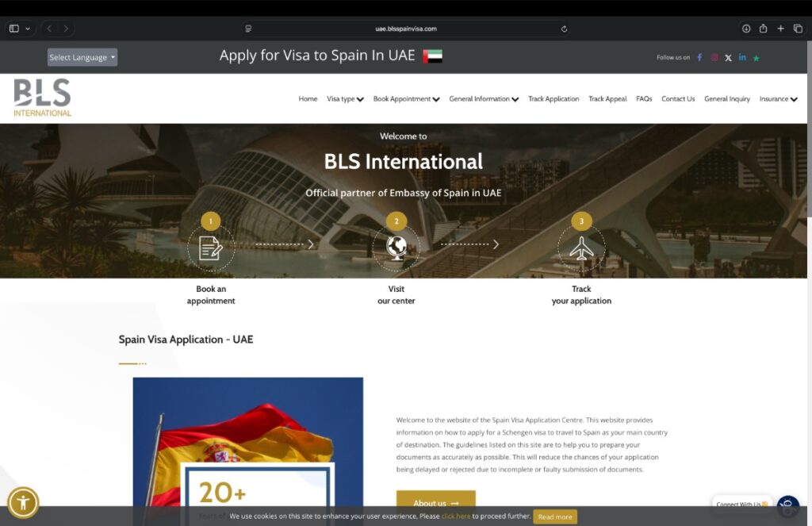
Task: Open the Select Language dropdown
Action: pyautogui.click(x=82, y=57)
